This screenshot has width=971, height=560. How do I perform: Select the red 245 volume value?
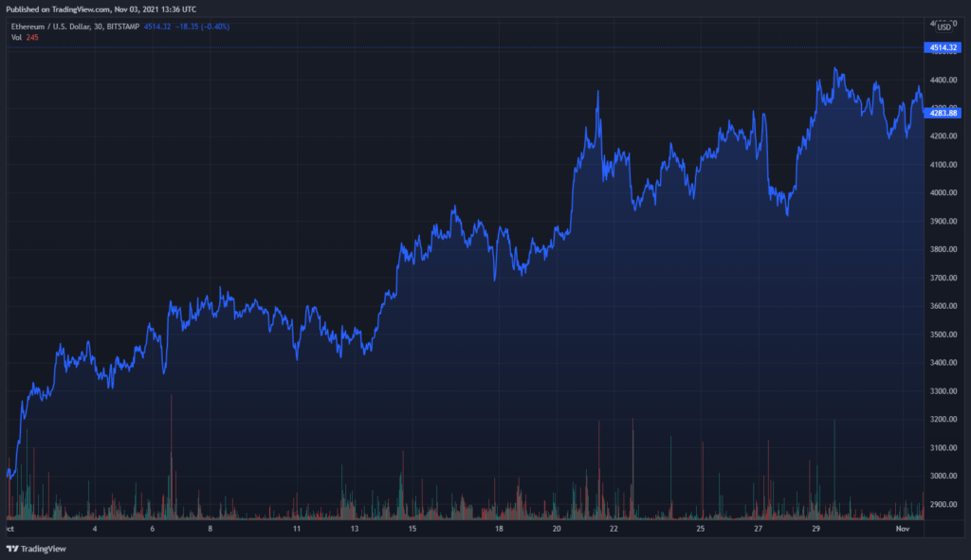click(x=32, y=38)
